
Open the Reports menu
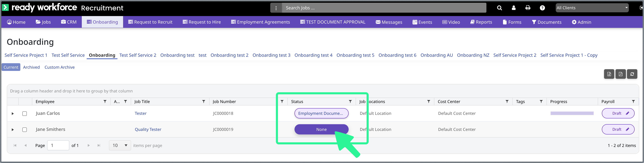click(481, 22)
